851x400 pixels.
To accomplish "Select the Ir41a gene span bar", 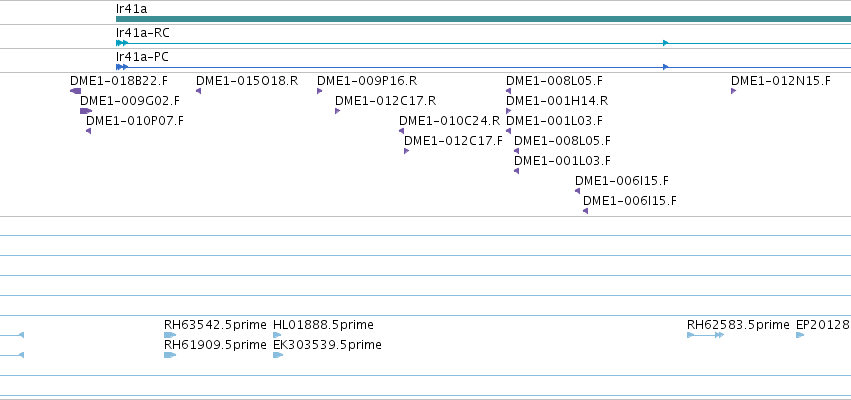I will (x=483, y=19).
